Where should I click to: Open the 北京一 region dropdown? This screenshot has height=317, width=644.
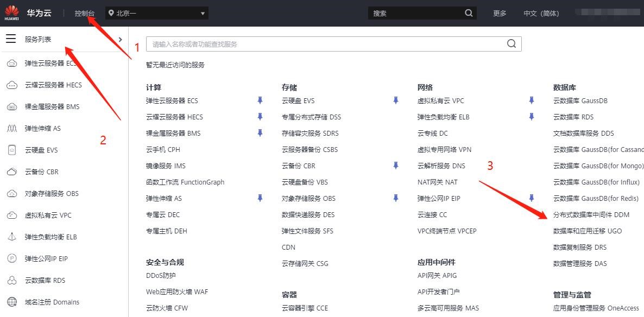(x=157, y=13)
